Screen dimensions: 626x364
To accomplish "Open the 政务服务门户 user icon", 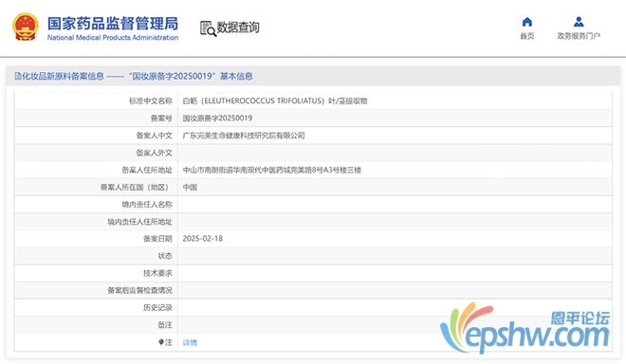I will 579,22.
